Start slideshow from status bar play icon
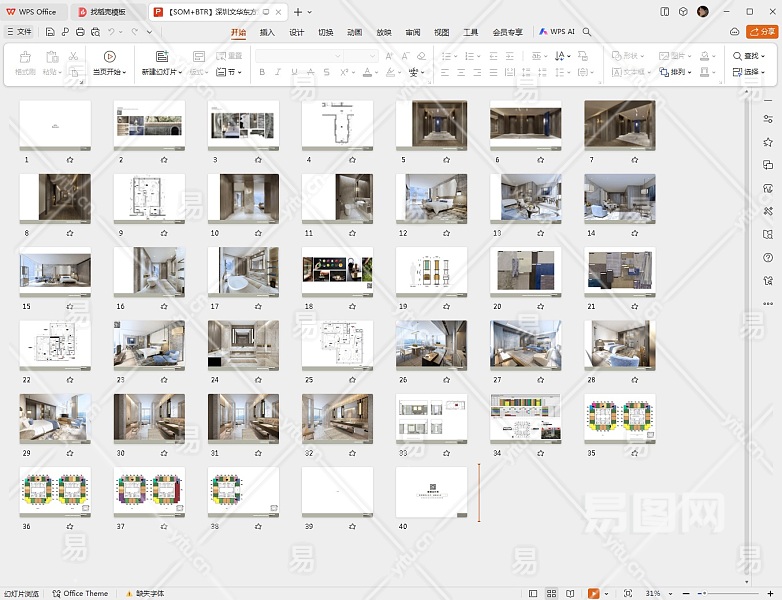 click(x=593, y=593)
